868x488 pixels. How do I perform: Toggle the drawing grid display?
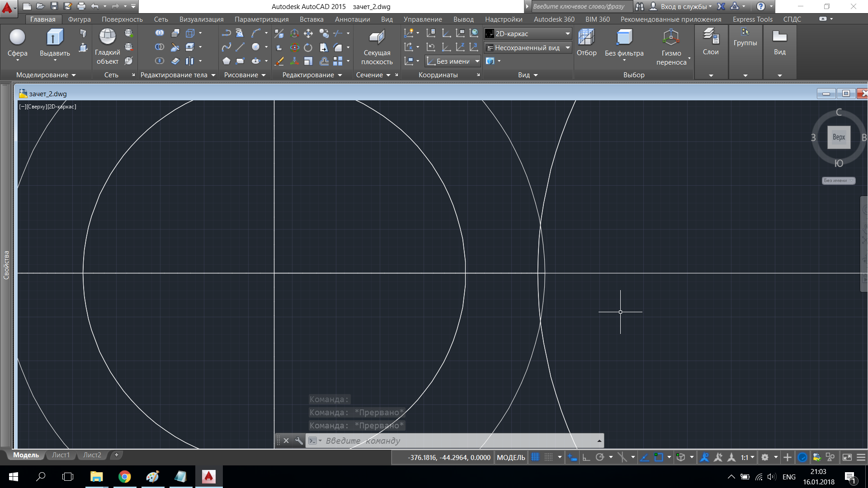pyautogui.click(x=535, y=457)
